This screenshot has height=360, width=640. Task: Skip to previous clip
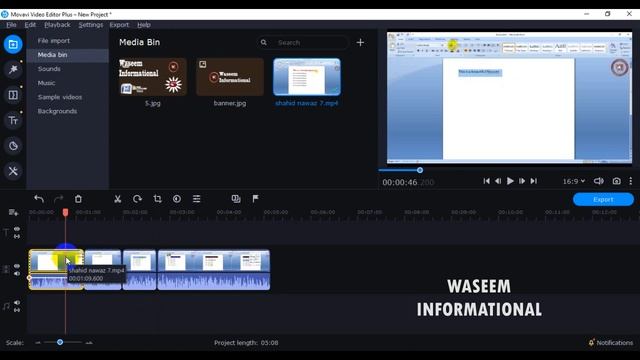click(x=486, y=181)
